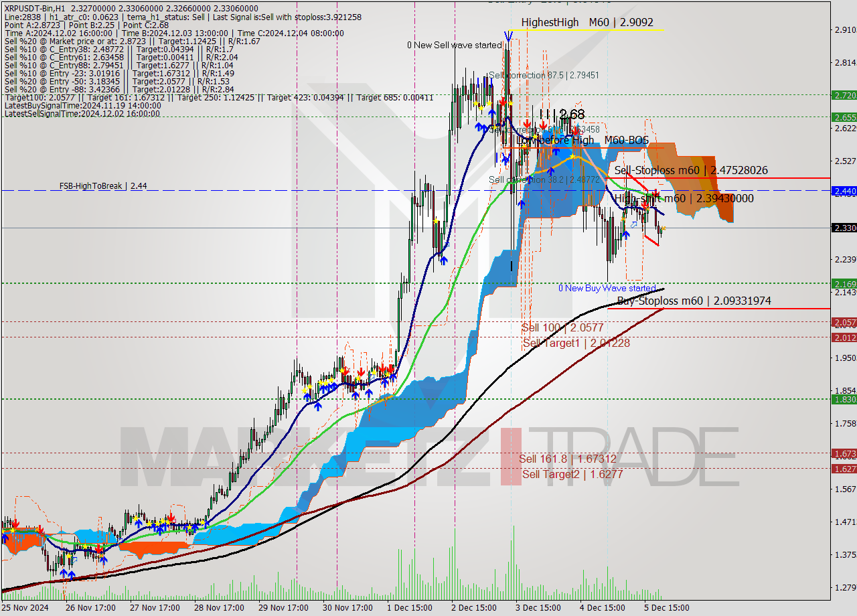
Task: Click the 'Sell 100 | 2.0577' label
Action: pyautogui.click(x=562, y=327)
